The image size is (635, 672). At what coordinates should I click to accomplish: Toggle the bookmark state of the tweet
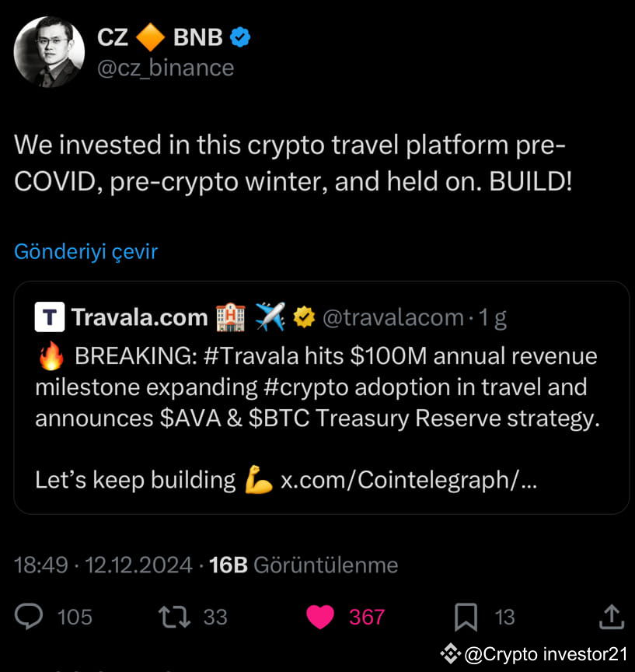point(466,616)
